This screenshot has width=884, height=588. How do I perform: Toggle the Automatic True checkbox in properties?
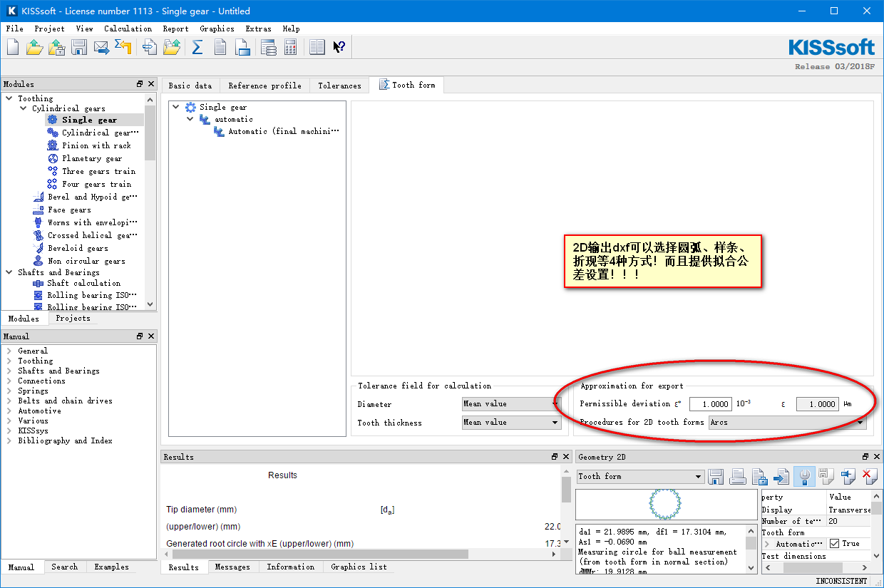point(834,544)
